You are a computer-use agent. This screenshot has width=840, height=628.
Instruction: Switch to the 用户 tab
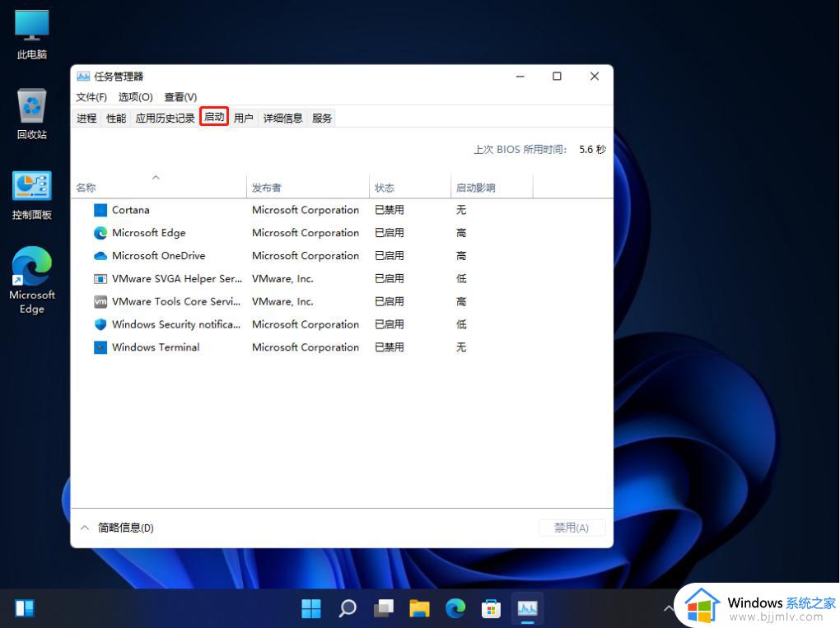(243, 118)
